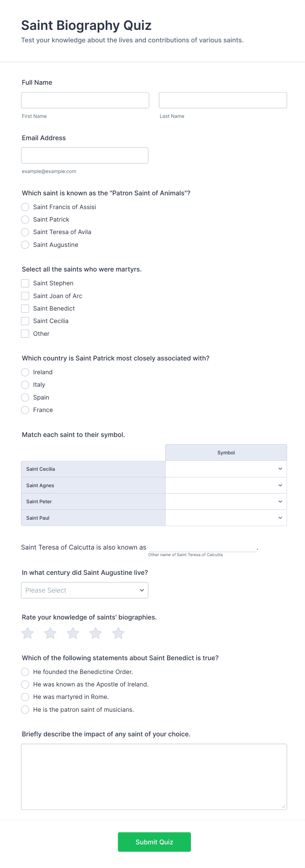Click the Email Address field
305x868 pixels.
(85, 155)
